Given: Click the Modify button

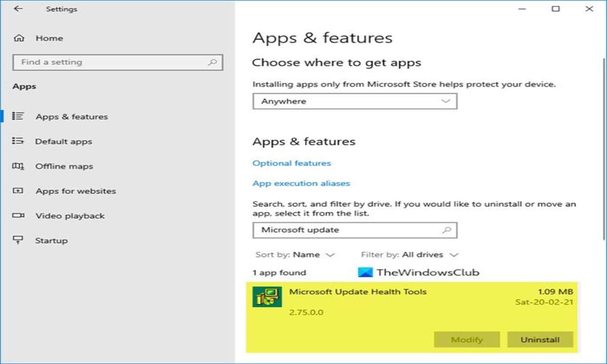Looking at the screenshot, I should coord(466,340).
